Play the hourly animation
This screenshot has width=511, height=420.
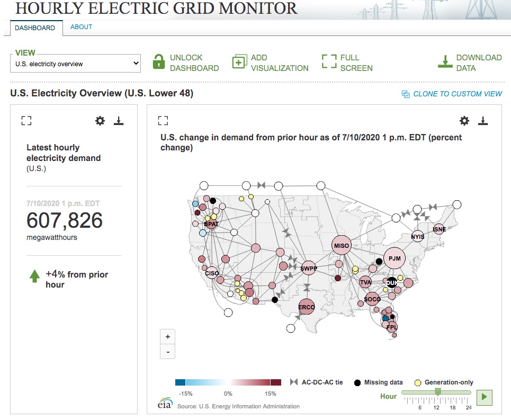485,397
